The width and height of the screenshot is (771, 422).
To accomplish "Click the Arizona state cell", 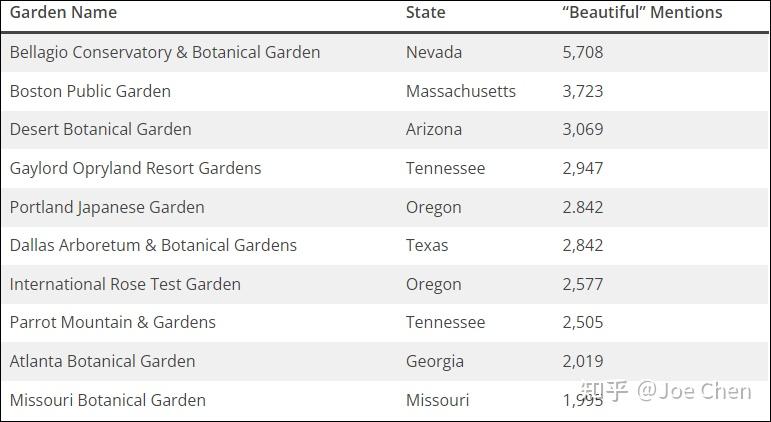I will 434,129.
